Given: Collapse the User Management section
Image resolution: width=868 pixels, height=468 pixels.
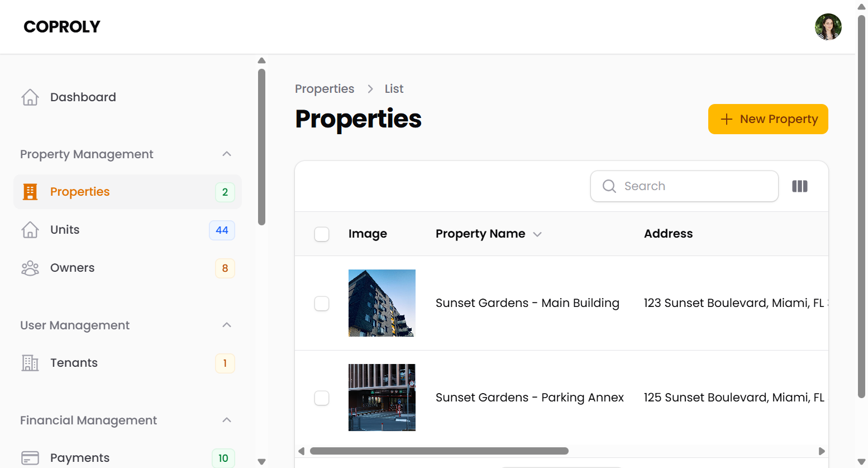Looking at the screenshot, I should coord(227,325).
